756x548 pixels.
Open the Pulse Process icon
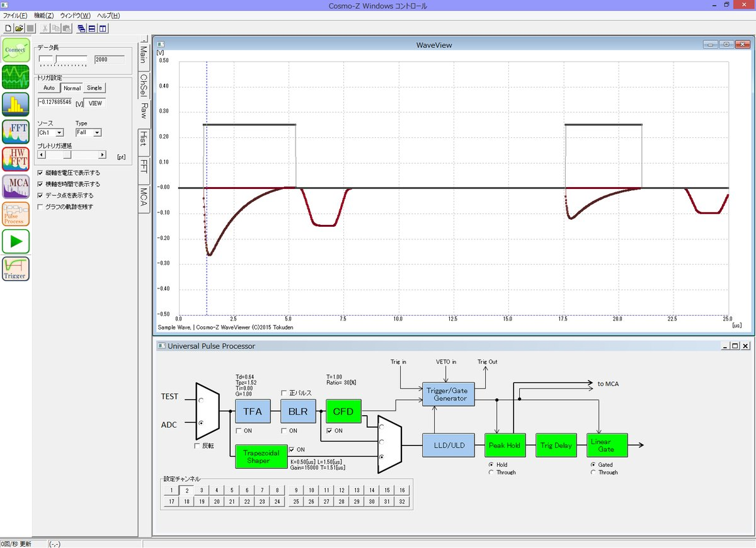16,214
